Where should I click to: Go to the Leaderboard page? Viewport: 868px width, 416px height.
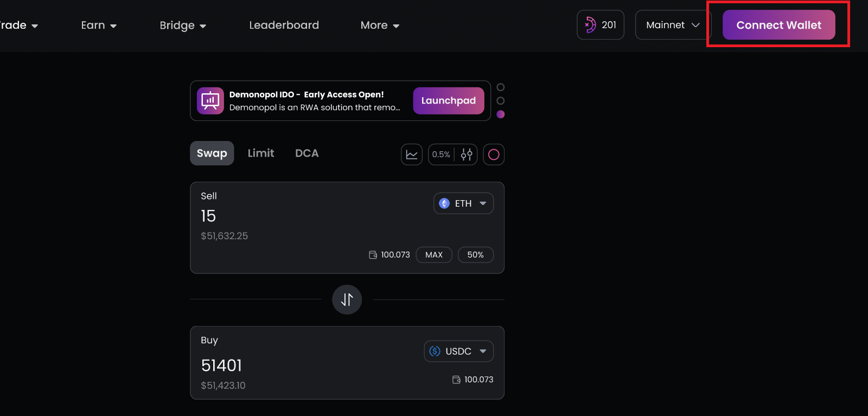(x=284, y=25)
